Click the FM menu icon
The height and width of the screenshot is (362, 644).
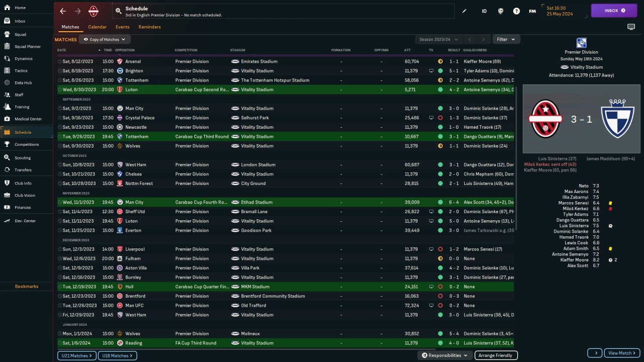[532, 11]
